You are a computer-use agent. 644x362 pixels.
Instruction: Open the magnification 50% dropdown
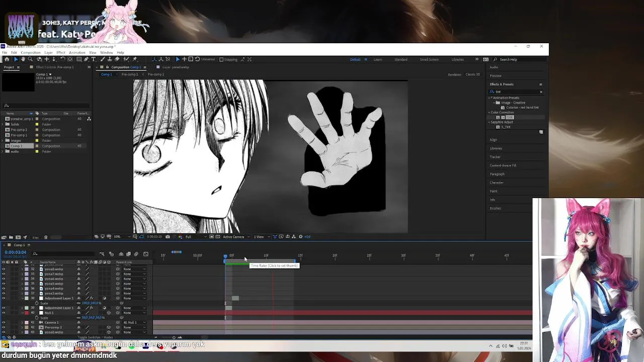[121, 237]
